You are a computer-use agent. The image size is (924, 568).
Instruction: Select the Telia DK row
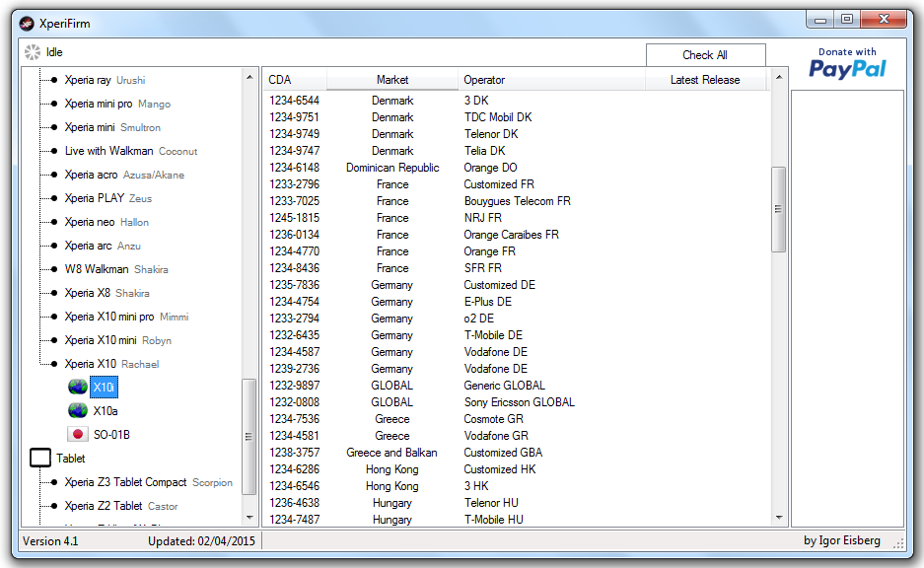(516, 151)
